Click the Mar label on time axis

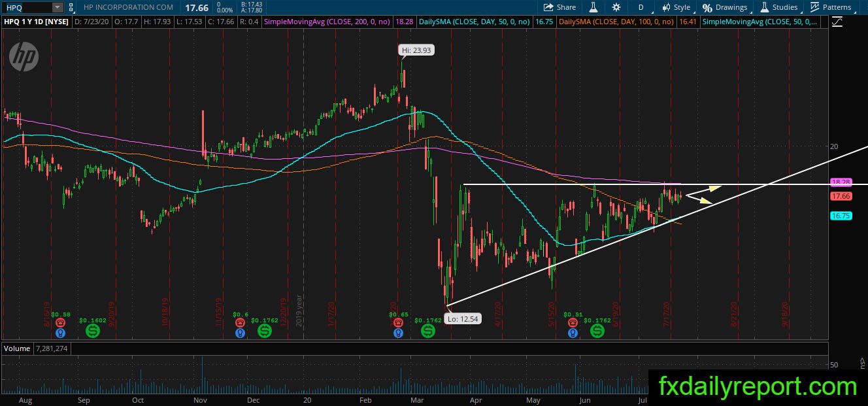point(417,399)
